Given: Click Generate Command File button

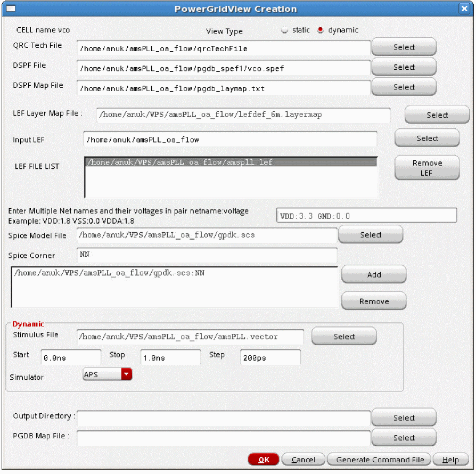Looking at the screenshot, I should pyautogui.click(x=380, y=460).
